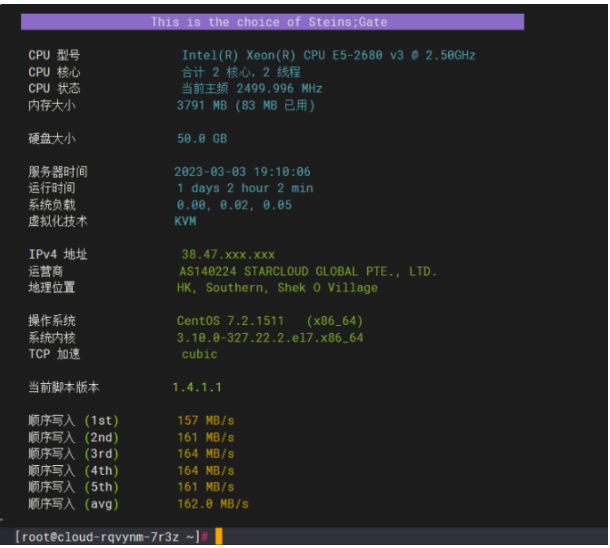Click the 3rd write speed '164 MB/s'
This screenshot has height=548, width=610.
(206, 453)
